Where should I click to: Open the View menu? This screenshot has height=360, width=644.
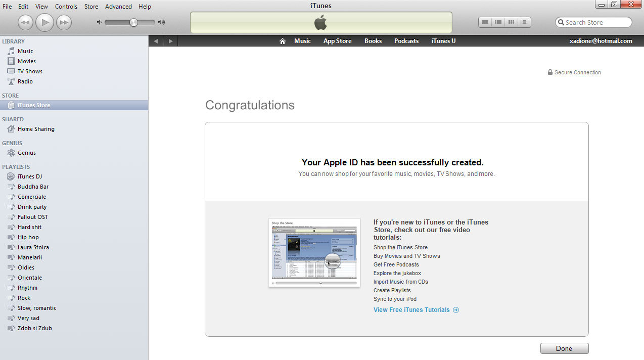coord(42,7)
